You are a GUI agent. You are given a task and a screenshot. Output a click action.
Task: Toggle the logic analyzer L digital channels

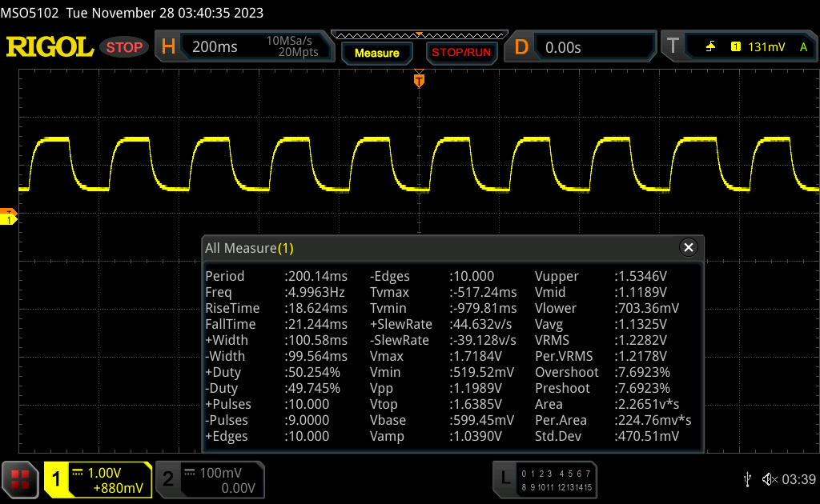[504, 479]
